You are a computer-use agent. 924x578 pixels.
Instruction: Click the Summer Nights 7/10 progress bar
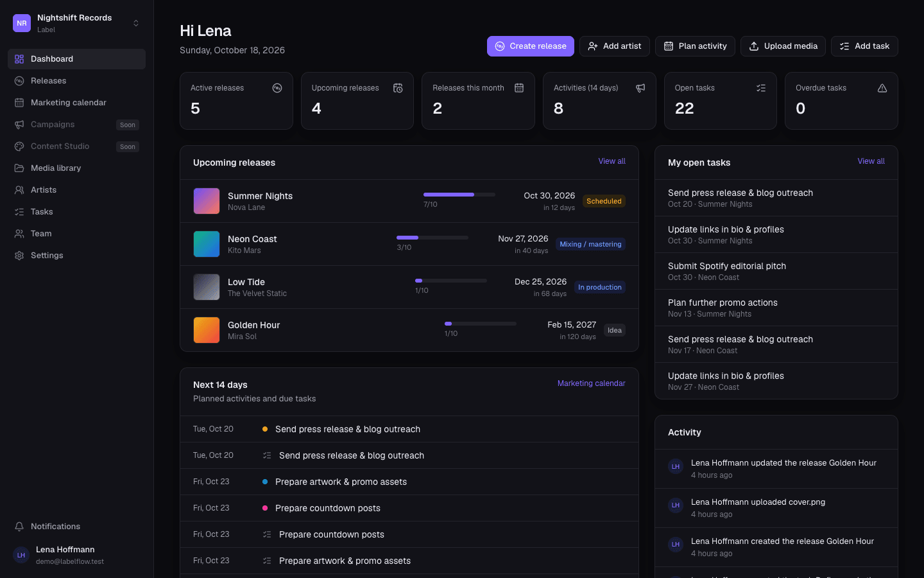(x=459, y=195)
